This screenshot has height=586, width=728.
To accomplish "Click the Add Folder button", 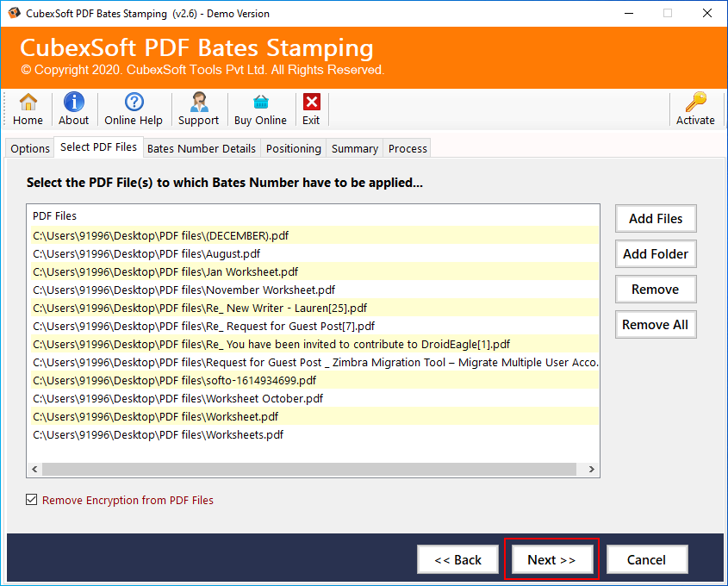I will (655, 254).
